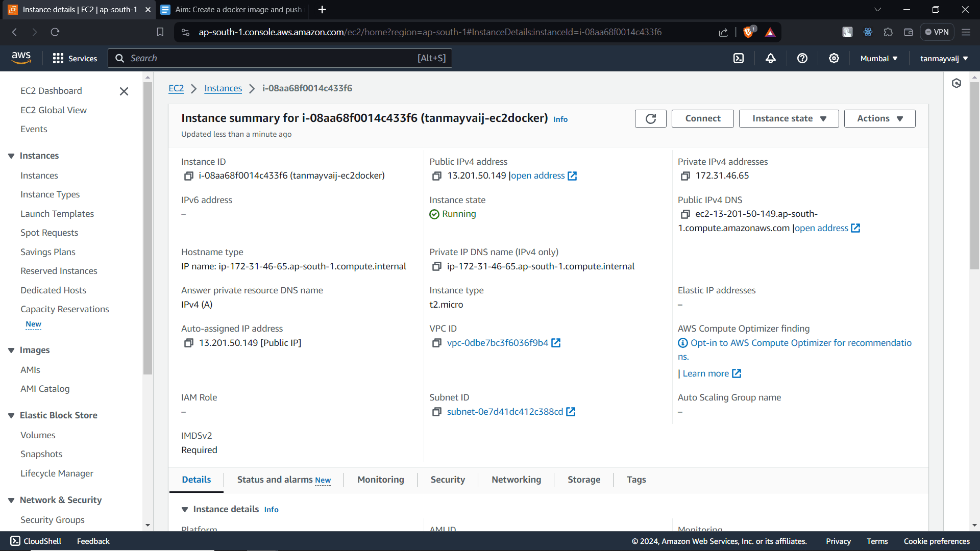This screenshot has width=980, height=551.
Task: Close the EC2 navigation sidebar
Action: tap(124, 91)
